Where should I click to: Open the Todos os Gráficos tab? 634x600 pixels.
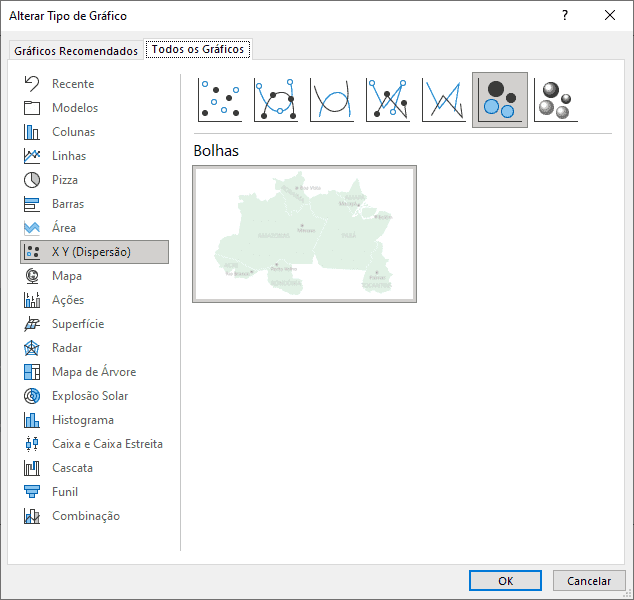click(x=197, y=49)
